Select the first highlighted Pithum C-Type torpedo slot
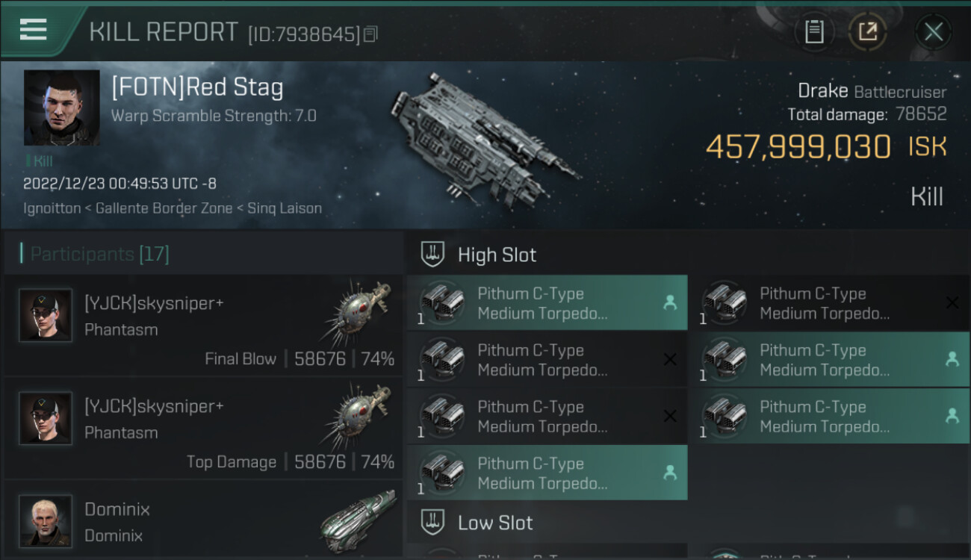The width and height of the screenshot is (971, 560). click(x=547, y=303)
